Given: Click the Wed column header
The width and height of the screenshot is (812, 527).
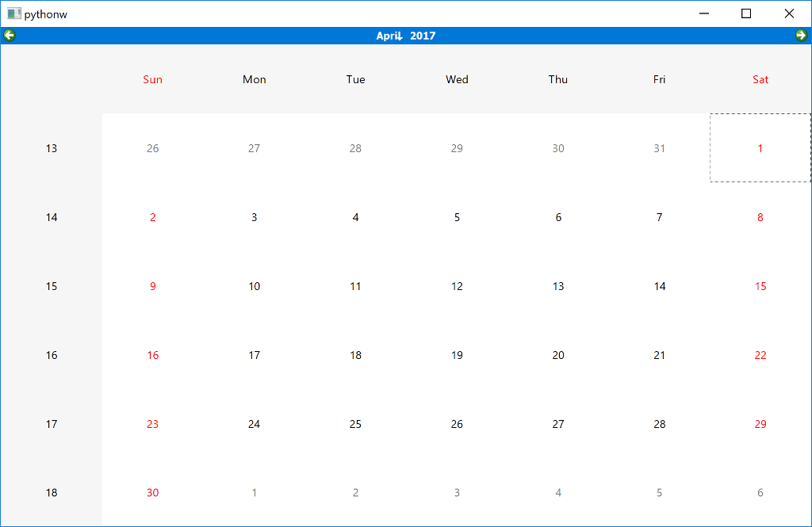Looking at the screenshot, I should point(457,79).
